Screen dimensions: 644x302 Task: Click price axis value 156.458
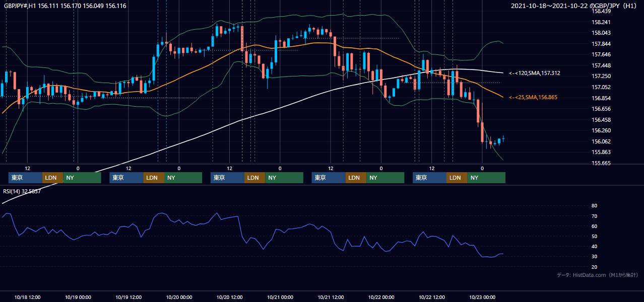click(601, 120)
